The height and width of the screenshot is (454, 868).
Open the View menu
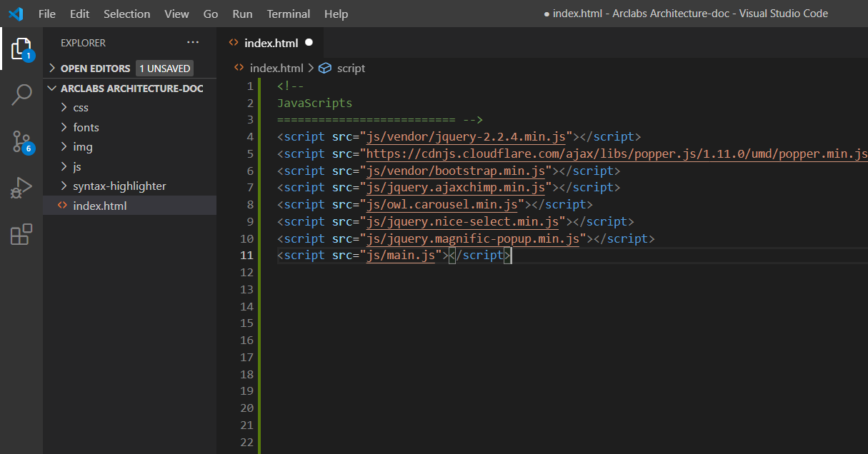[x=176, y=14]
